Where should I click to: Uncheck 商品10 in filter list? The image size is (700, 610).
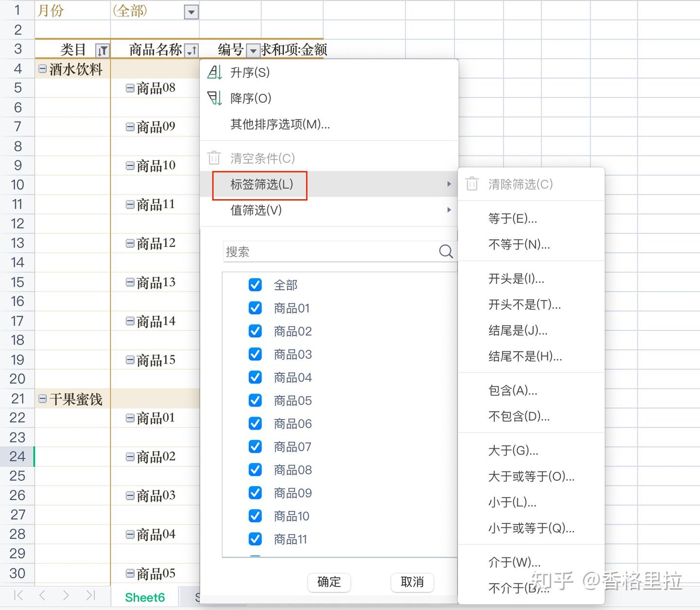(255, 516)
